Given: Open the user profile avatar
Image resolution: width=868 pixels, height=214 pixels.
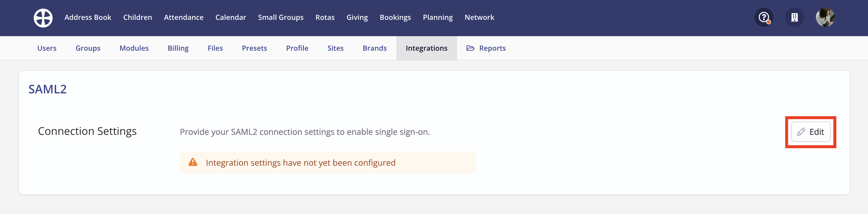Looking at the screenshot, I should 825,17.
